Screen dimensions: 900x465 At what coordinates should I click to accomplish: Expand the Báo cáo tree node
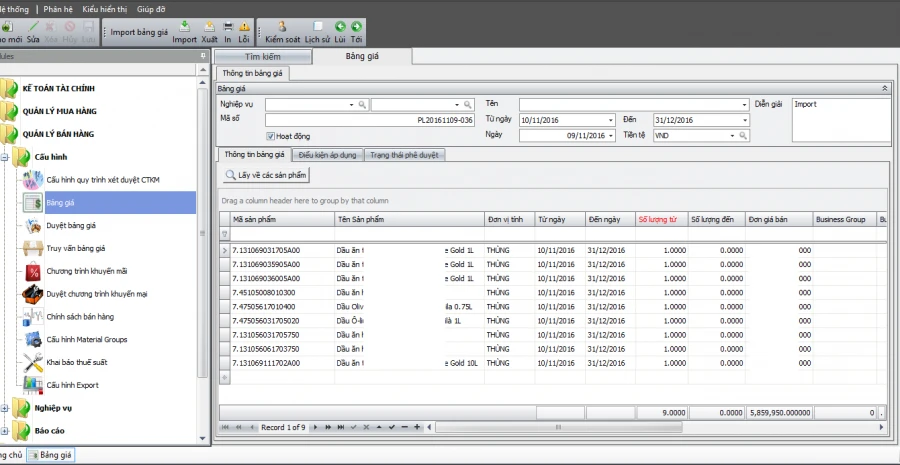[5, 431]
